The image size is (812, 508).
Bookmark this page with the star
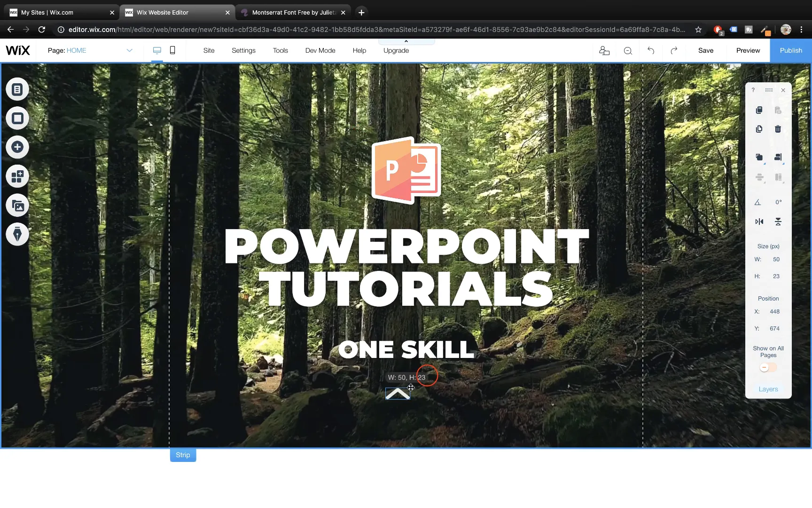pyautogui.click(x=698, y=30)
